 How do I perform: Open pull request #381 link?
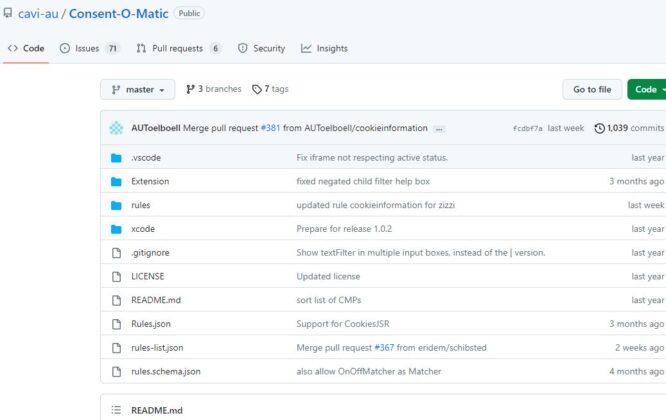point(271,128)
